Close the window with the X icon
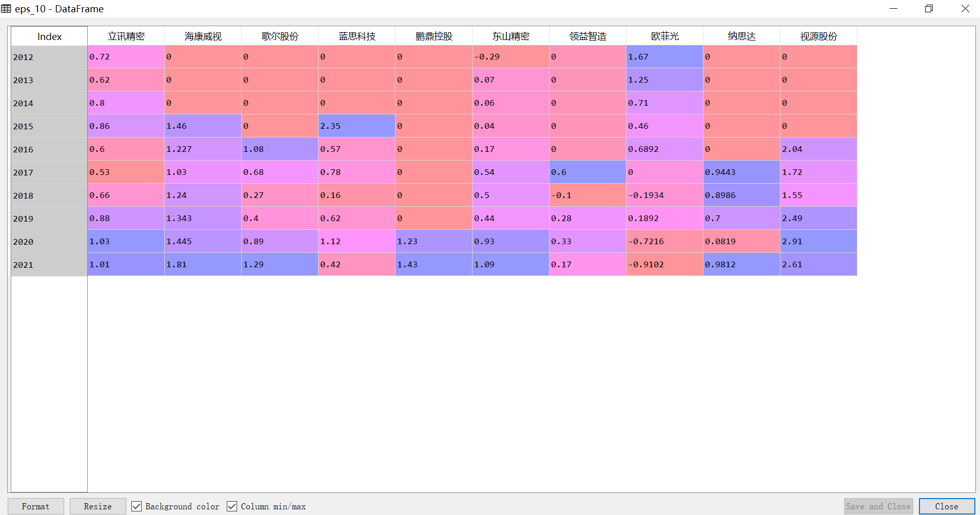980x515 pixels. pyautogui.click(x=965, y=9)
